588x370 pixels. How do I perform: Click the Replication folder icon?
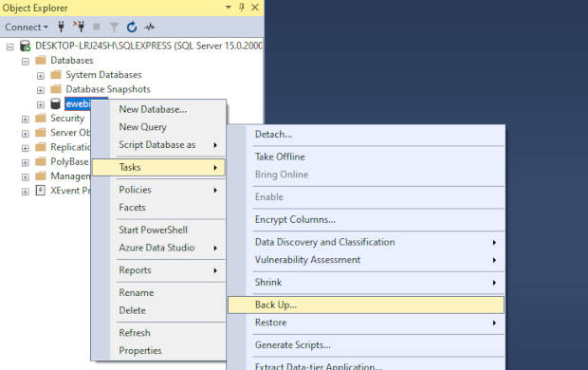click(x=41, y=147)
